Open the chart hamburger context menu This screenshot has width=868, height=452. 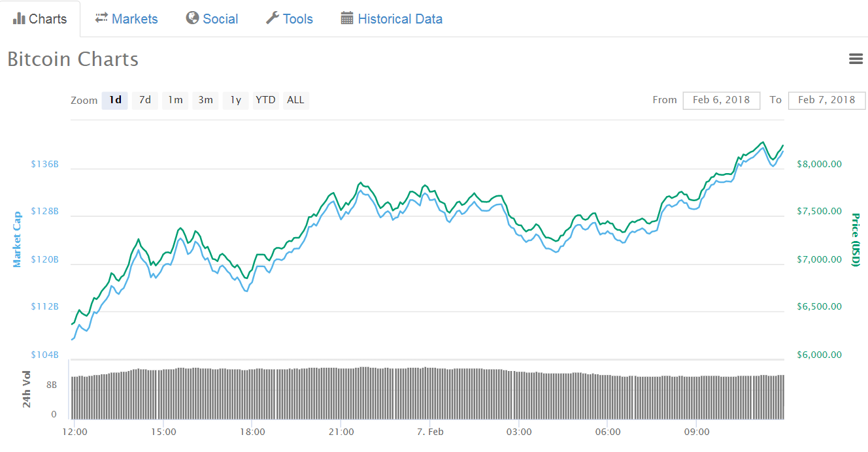click(856, 59)
